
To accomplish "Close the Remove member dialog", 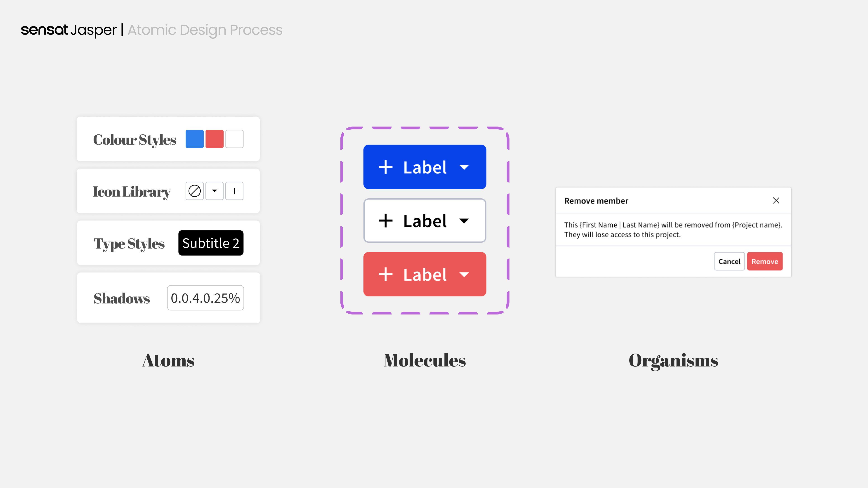I will pyautogui.click(x=776, y=200).
